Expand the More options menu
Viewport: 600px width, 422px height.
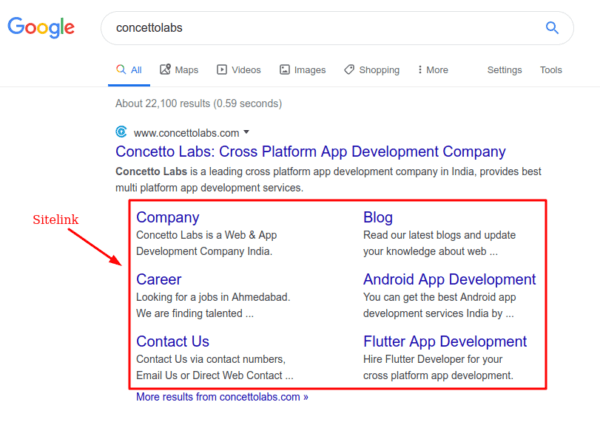click(x=431, y=70)
